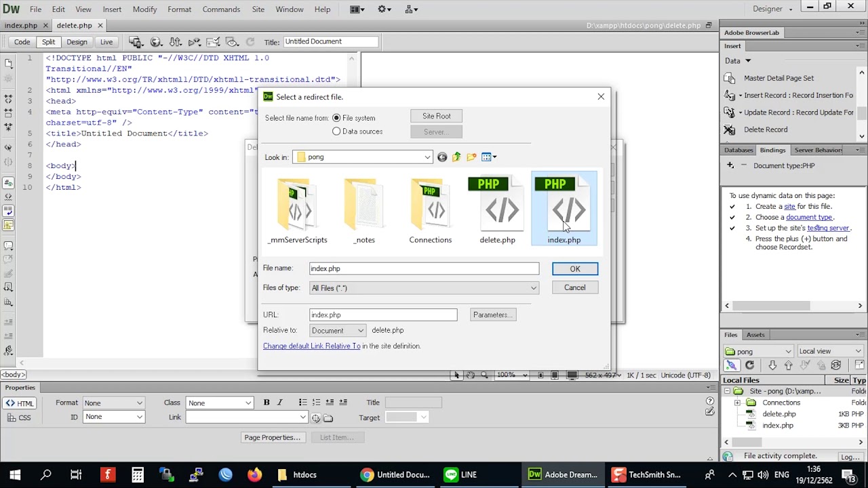Open Files of type dropdown
868x488 pixels.
click(x=424, y=288)
